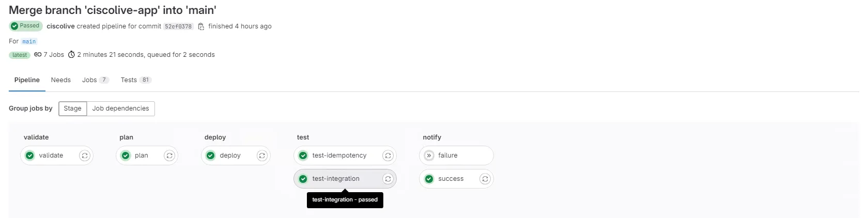868x218 pixels.
Task: Switch to the Needs tab
Action: tap(60, 80)
